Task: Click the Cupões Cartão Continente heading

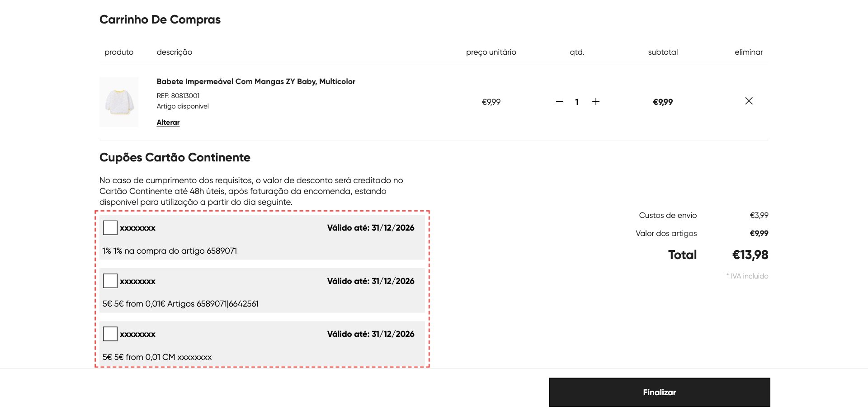Action: pyautogui.click(x=175, y=157)
